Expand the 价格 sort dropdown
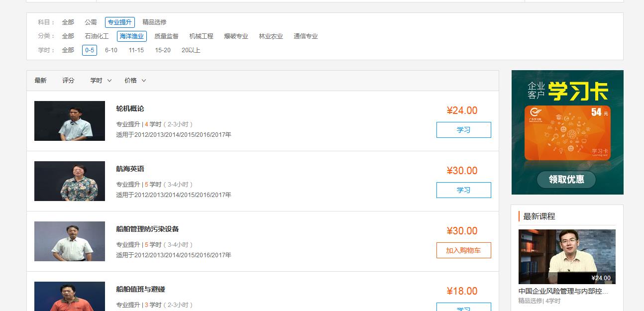Viewport: 644px width, 311px height. click(135, 81)
